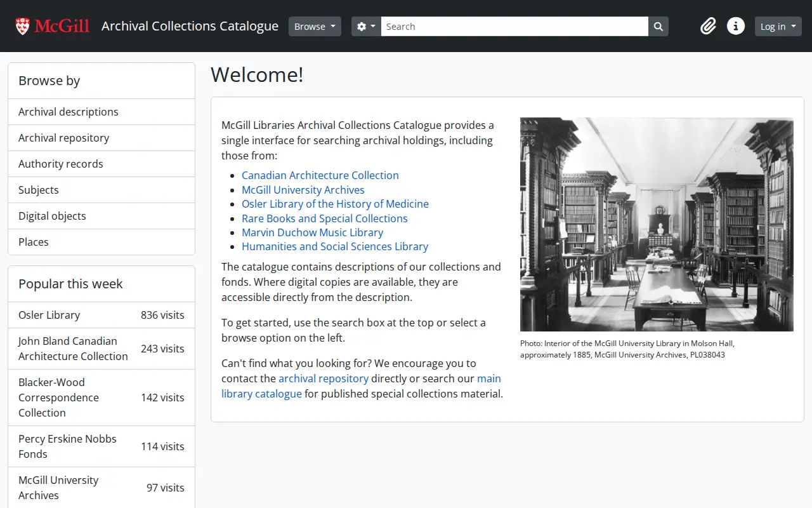
Task: Click the 97 visits count
Action: pos(166,488)
